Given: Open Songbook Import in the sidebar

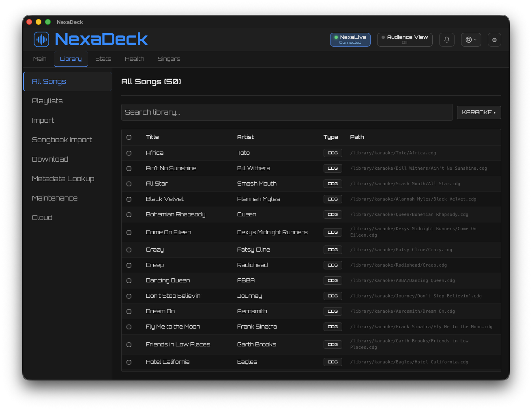Looking at the screenshot, I should (x=62, y=140).
